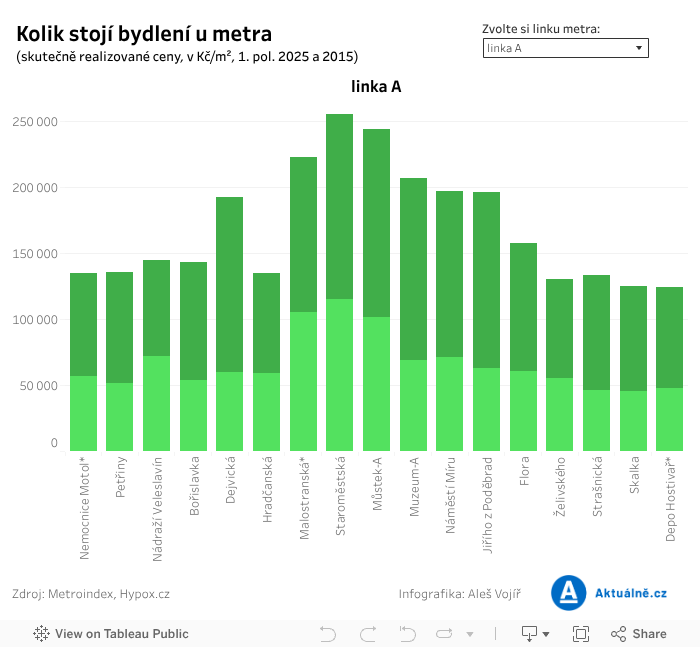Click the Tableau redo arrow icon

pyautogui.click(x=368, y=634)
